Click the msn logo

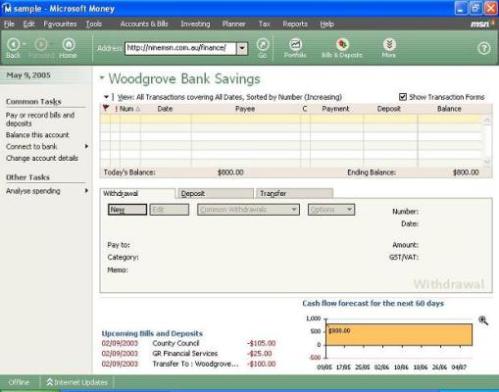[x=480, y=24]
